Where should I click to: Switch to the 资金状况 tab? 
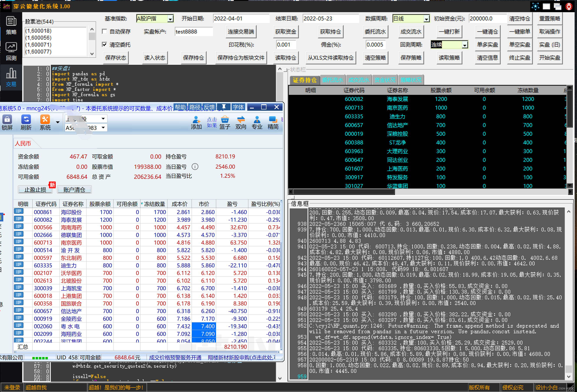click(385, 80)
